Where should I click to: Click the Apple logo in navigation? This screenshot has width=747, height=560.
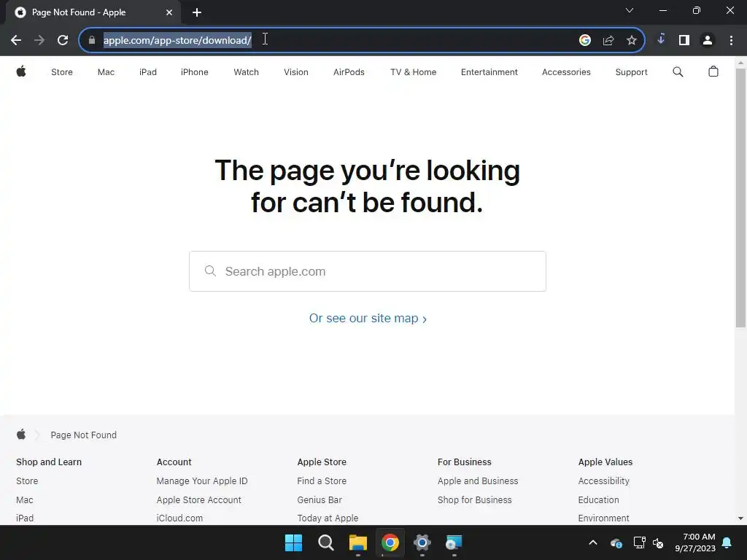click(x=21, y=71)
